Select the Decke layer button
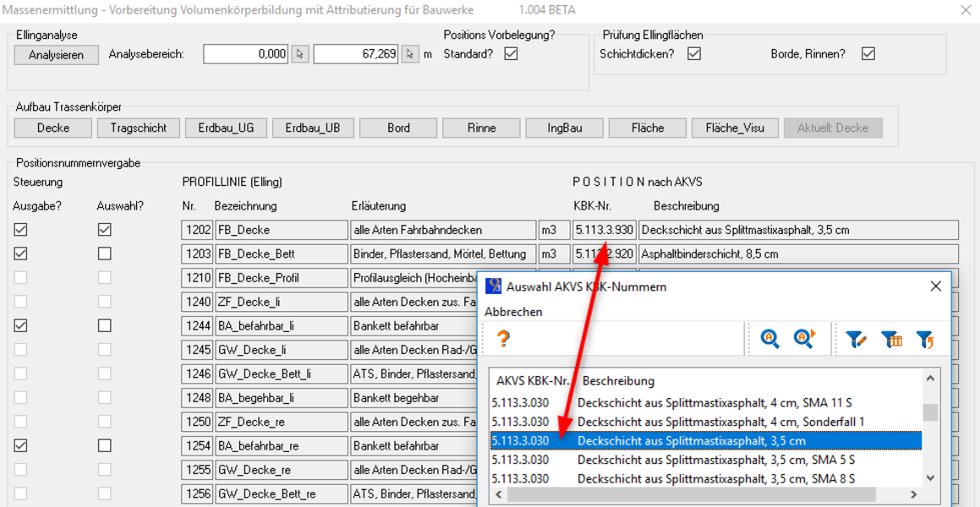Image resolution: width=980 pixels, height=507 pixels. 53,128
